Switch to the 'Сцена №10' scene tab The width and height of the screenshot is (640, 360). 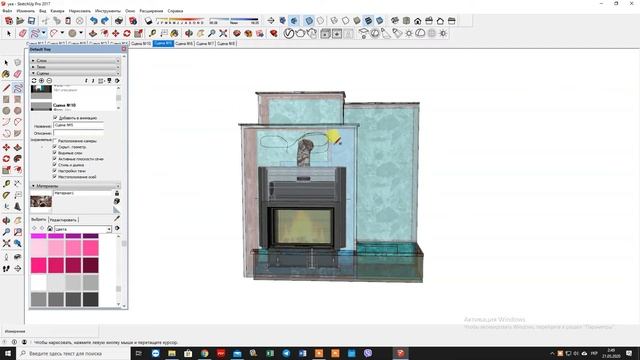141,43
